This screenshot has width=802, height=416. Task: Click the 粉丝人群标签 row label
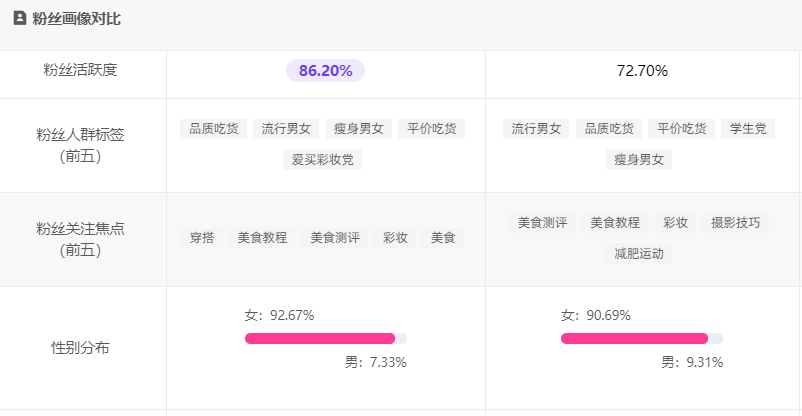point(81,144)
